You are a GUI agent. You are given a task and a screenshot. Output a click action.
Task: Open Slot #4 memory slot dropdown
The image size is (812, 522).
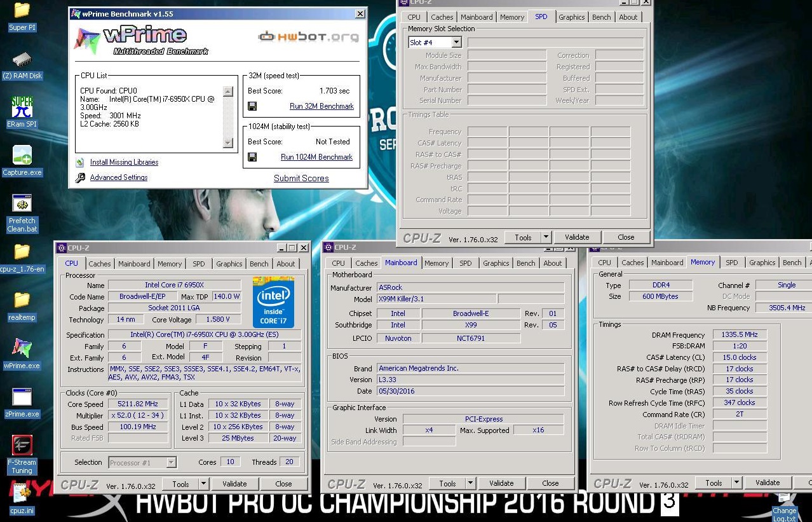pos(456,43)
